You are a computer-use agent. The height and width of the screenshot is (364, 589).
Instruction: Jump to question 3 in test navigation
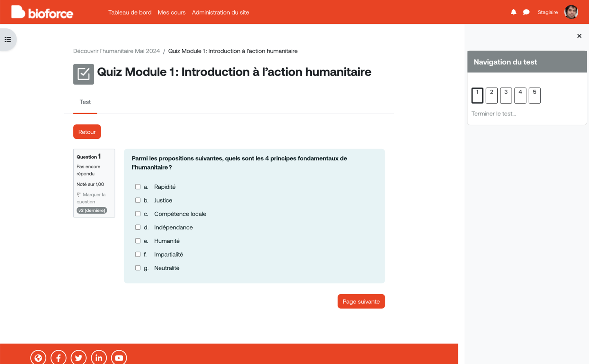point(506,95)
